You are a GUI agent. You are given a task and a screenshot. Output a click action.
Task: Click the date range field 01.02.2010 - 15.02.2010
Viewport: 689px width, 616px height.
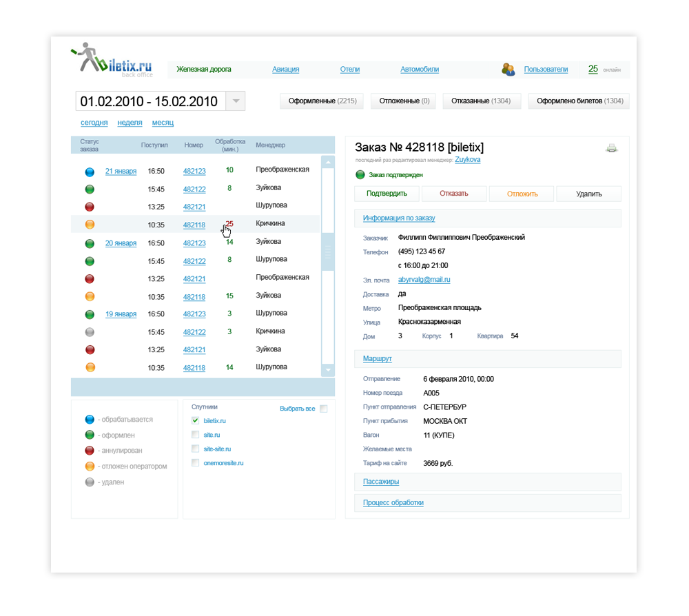149,101
